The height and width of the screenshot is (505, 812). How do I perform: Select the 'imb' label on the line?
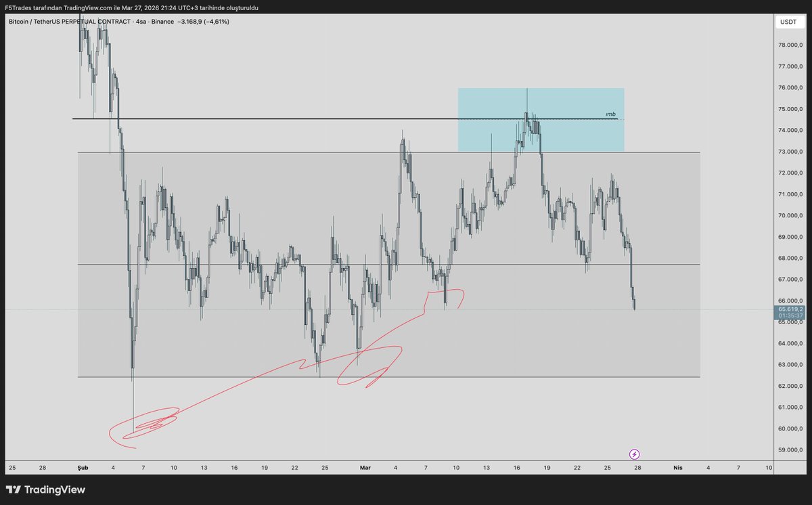610,114
